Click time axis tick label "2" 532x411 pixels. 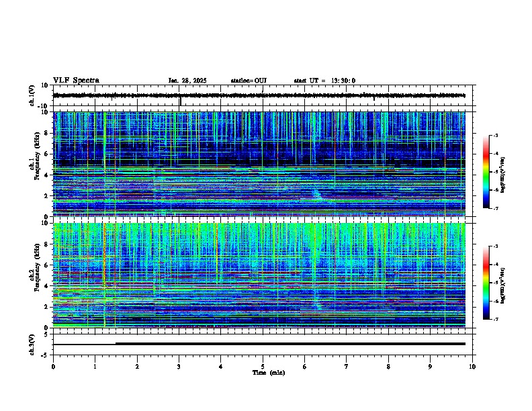click(x=137, y=367)
